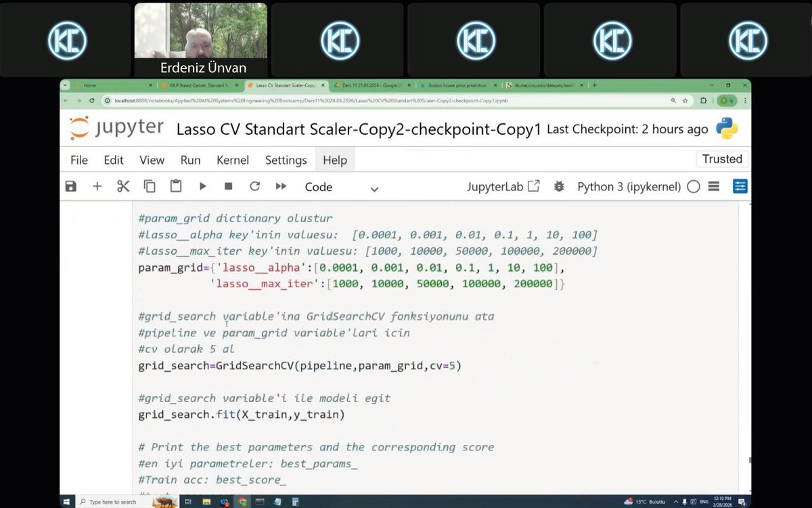
Task: Click the GridSearchCV assignment code line
Action: (x=300, y=366)
